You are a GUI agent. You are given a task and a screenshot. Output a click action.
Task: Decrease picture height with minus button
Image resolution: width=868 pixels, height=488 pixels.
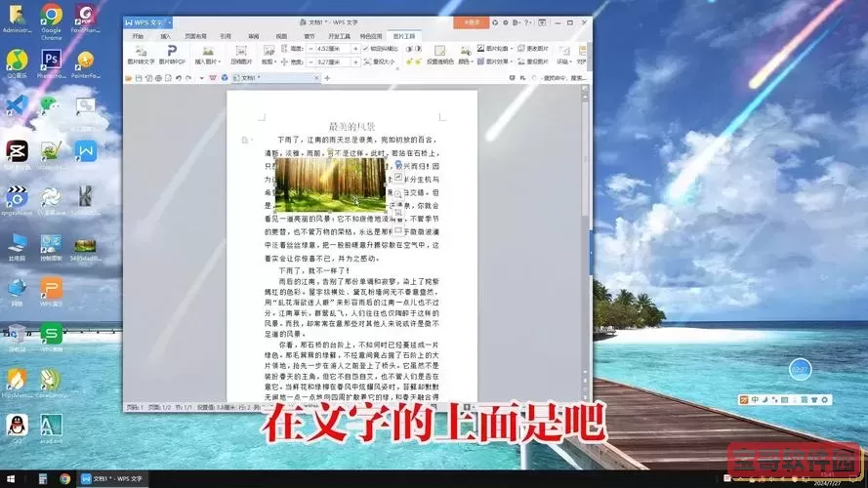pos(311,49)
